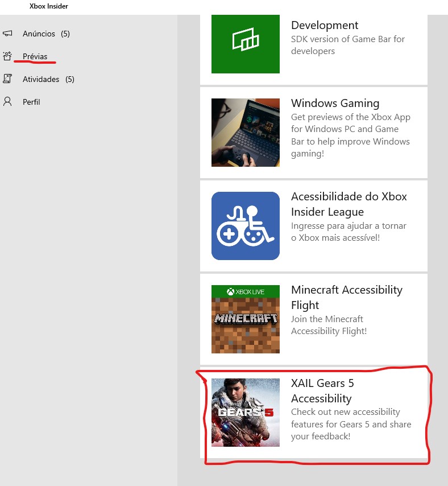This screenshot has height=486, width=448.
Task: Click the Xbox Insider window title
Action: pyautogui.click(x=48, y=6)
